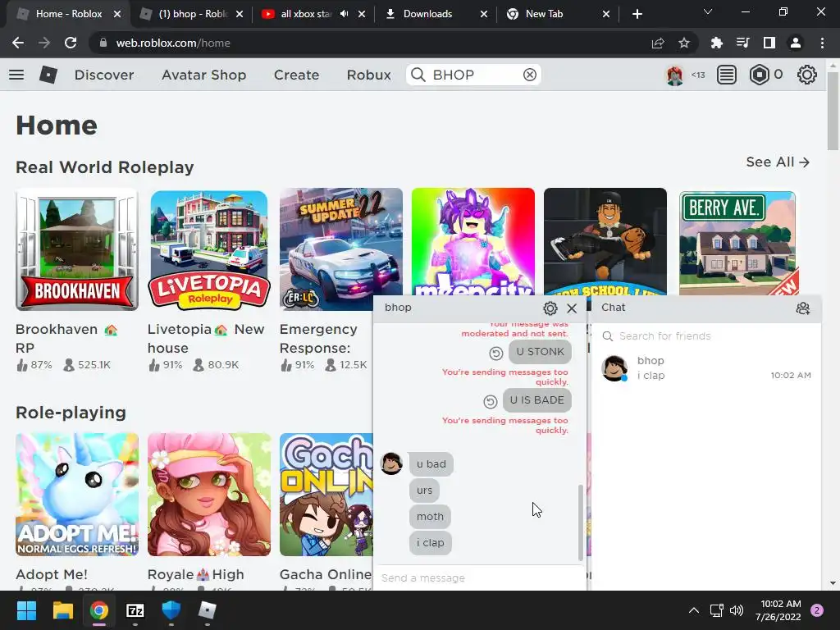Open Windows Security shield taskbar icon
This screenshot has height=630, width=840.
171,610
